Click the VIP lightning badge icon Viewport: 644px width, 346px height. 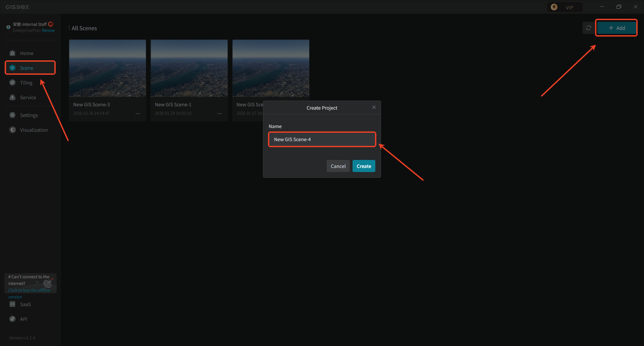pyautogui.click(x=554, y=7)
